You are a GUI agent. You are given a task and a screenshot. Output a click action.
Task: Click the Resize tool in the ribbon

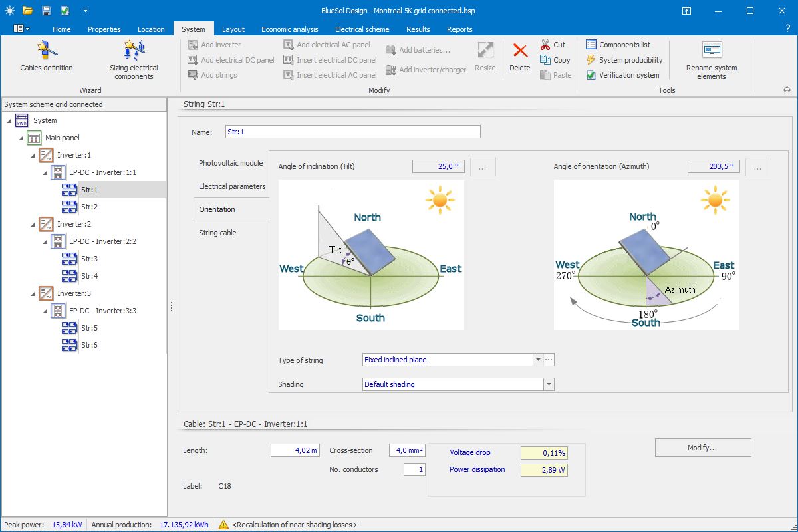click(485, 57)
